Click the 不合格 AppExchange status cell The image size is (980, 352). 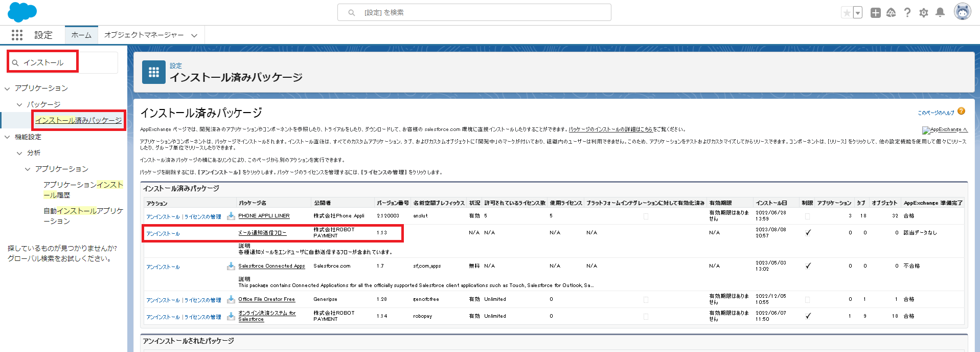[911, 266]
